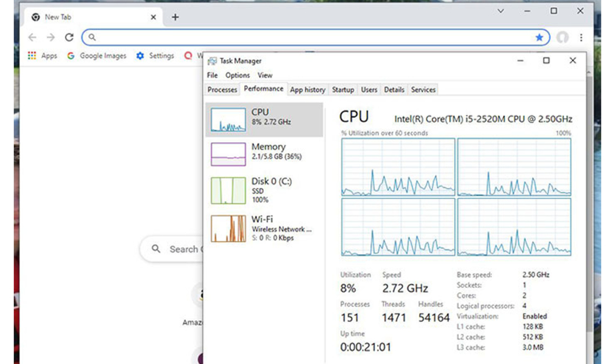Open the Google Images bookmark
The image size is (615, 364).
tap(97, 56)
